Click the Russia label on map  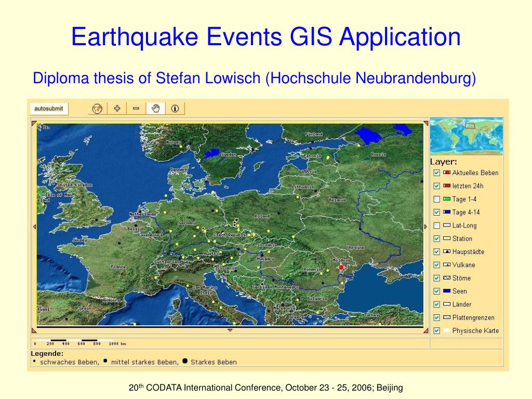(x=378, y=154)
